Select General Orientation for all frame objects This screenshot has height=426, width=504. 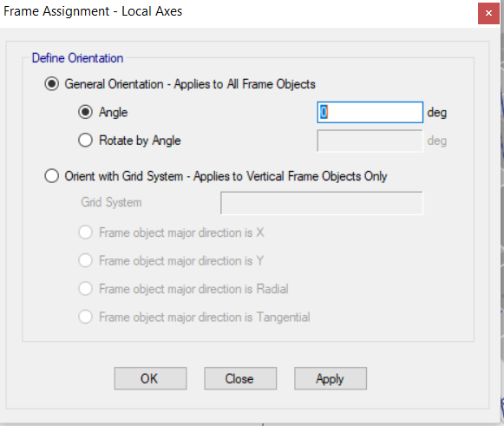[52, 84]
